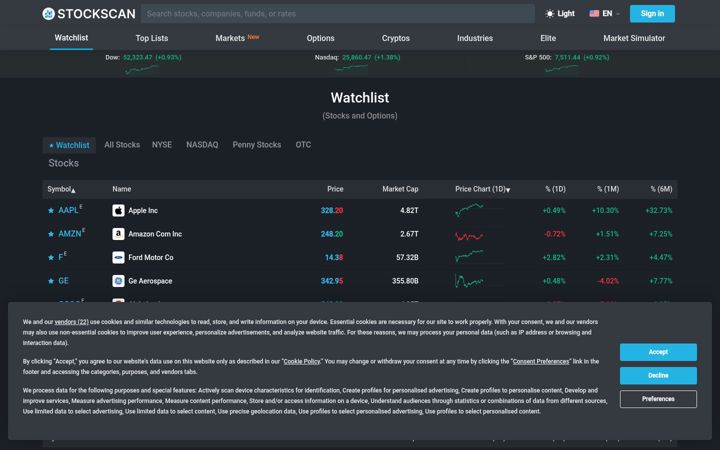Open the Cryptos menu item

coord(395,39)
